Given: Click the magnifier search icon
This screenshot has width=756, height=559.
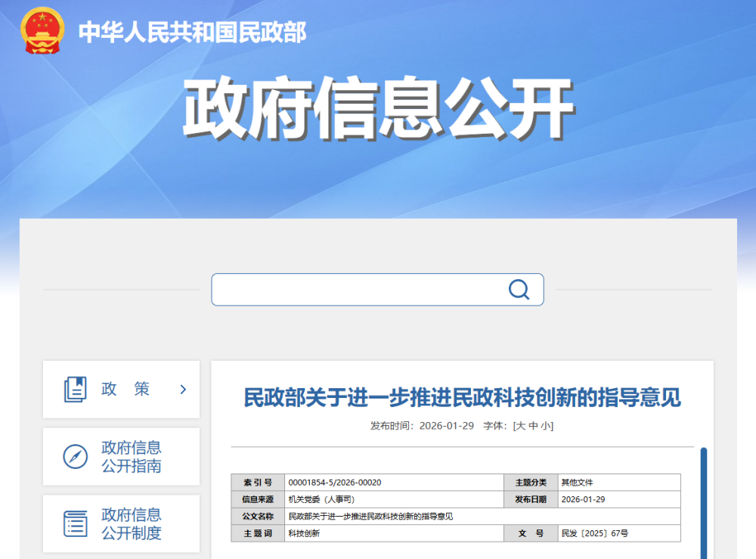Looking at the screenshot, I should 519,290.
